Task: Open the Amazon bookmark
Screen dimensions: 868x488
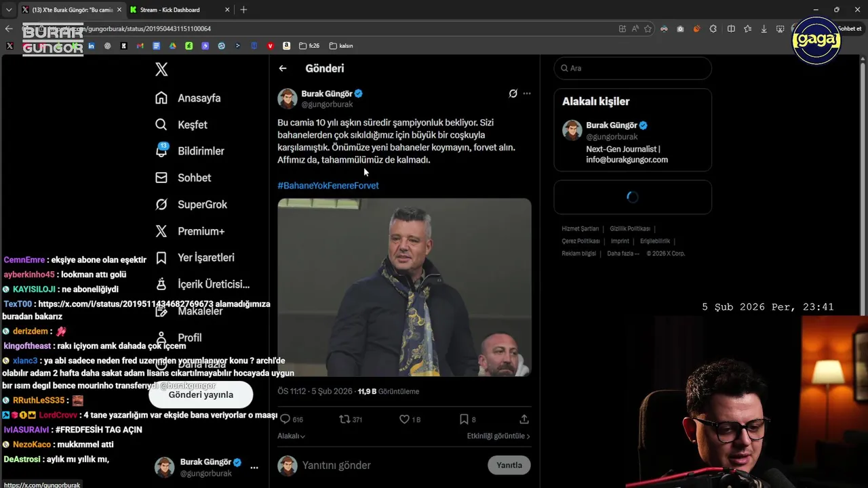Action: click(x=286, y=46)
